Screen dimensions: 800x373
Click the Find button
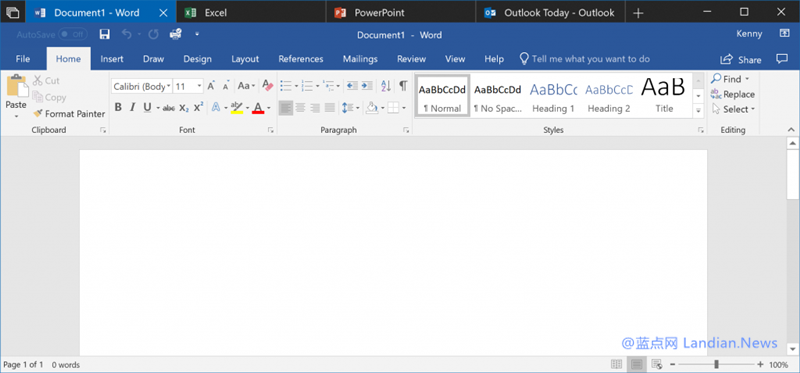730,79
